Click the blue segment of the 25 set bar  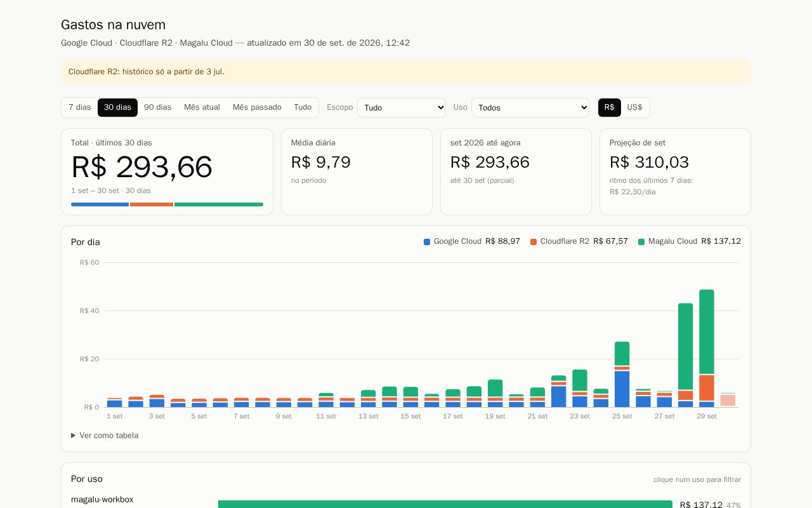(622, 389)
